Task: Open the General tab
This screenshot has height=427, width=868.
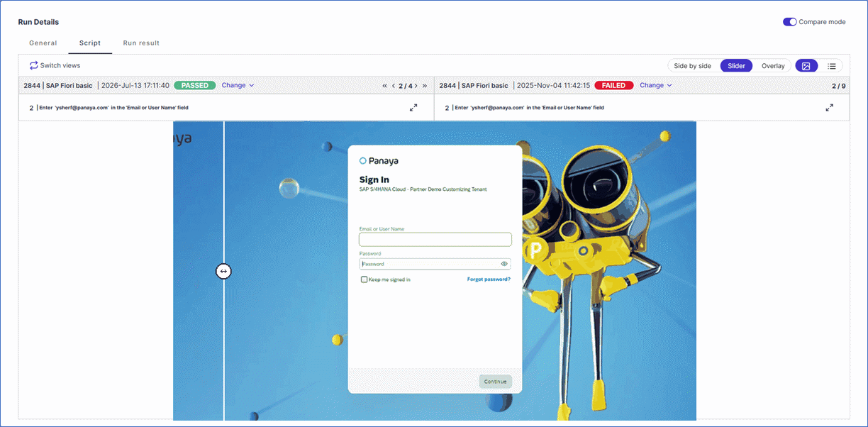Action: click(x=43, y=43)
